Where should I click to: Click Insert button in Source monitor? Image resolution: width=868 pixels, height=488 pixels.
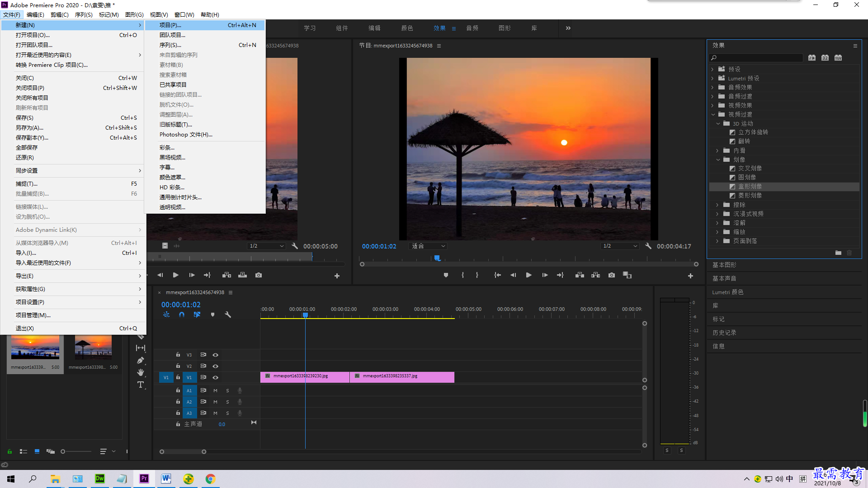click(x=227, y=275)
